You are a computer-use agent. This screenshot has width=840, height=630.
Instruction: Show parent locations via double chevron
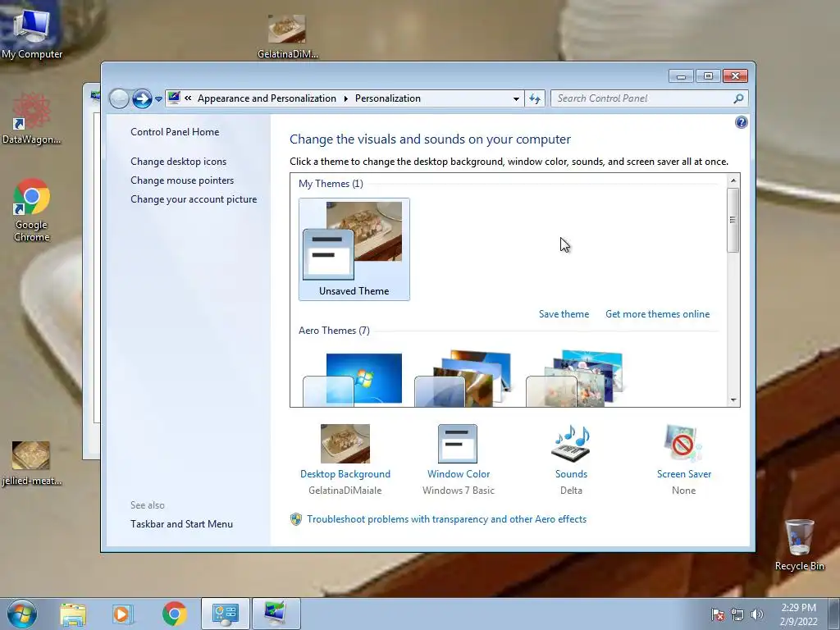[x=188, y=98]
